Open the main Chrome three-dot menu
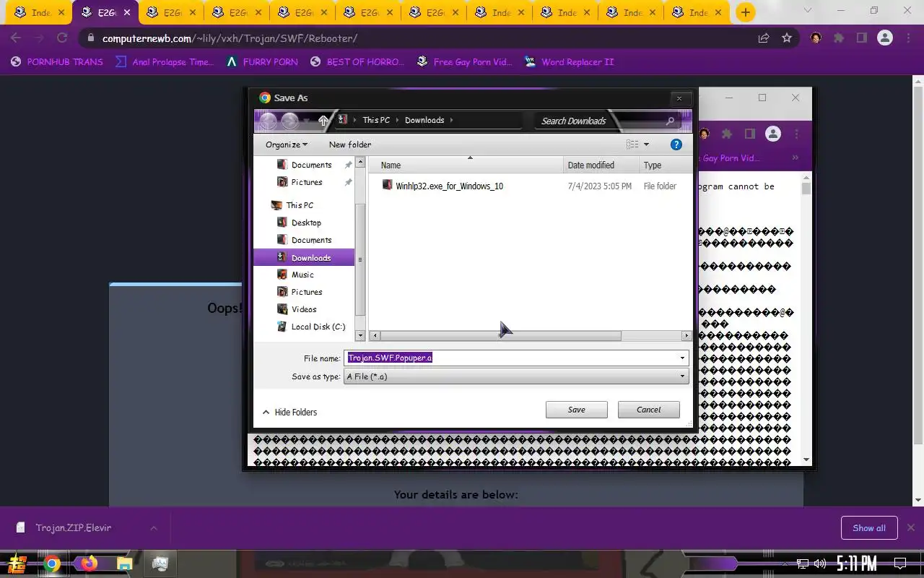The height and width of the screenshot is (578, 924). point(908,38)
